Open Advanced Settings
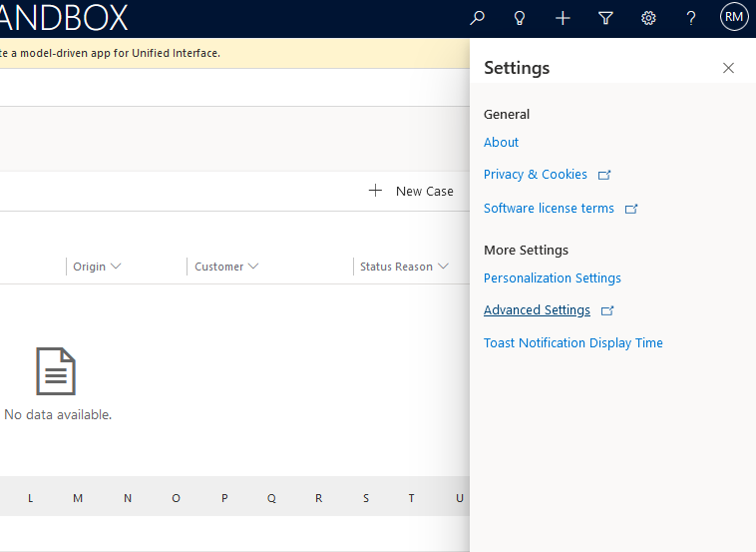The height and width of the screenshot is (552, 756). (537, 310)
